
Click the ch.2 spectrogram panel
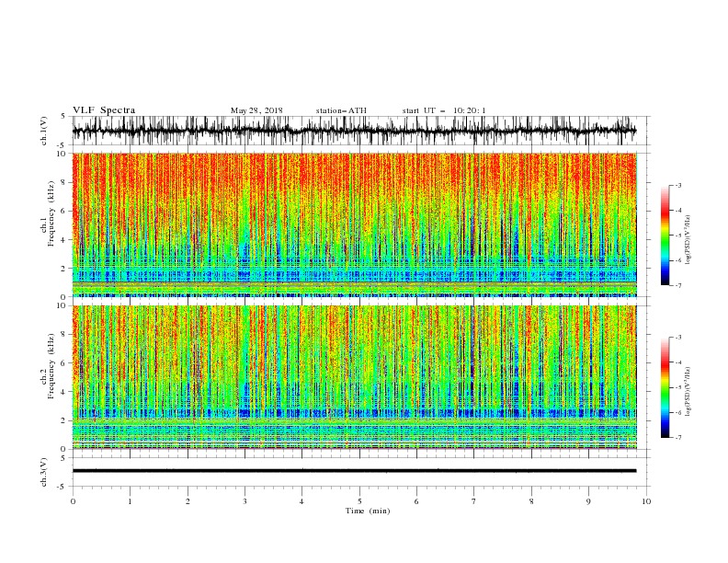coord(354,377)
